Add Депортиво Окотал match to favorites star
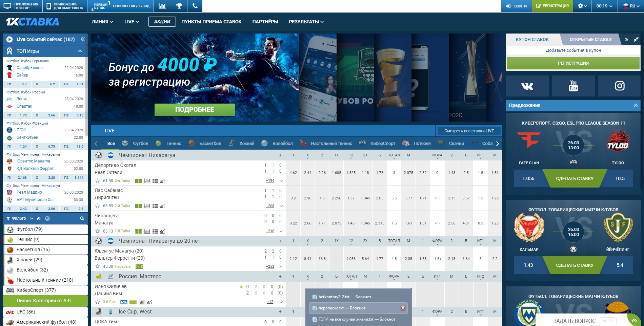 coord(98,181)
